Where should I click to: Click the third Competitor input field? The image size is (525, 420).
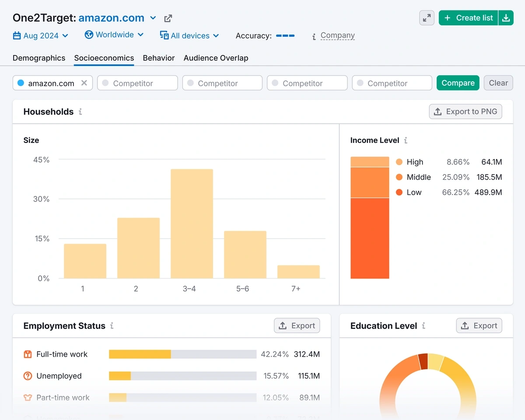[x=307, y=83]
